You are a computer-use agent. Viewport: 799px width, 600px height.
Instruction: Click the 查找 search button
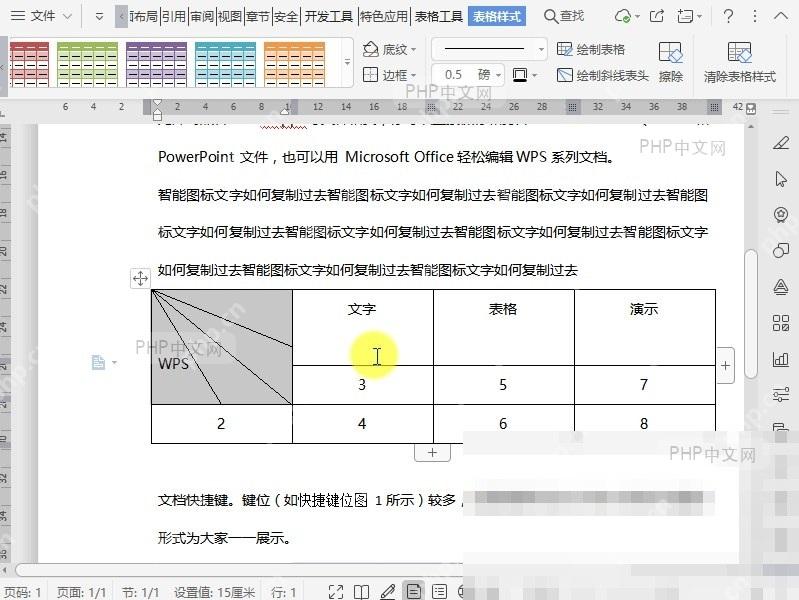pyautogui.click(x=564, y=16)
